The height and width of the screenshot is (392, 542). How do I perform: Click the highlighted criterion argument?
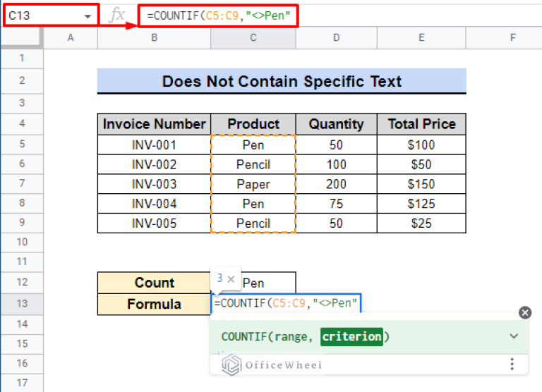[x=351, y=337]
